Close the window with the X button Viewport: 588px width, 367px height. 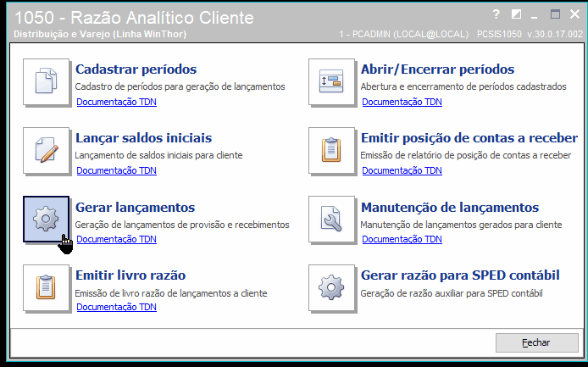[574, 14]
